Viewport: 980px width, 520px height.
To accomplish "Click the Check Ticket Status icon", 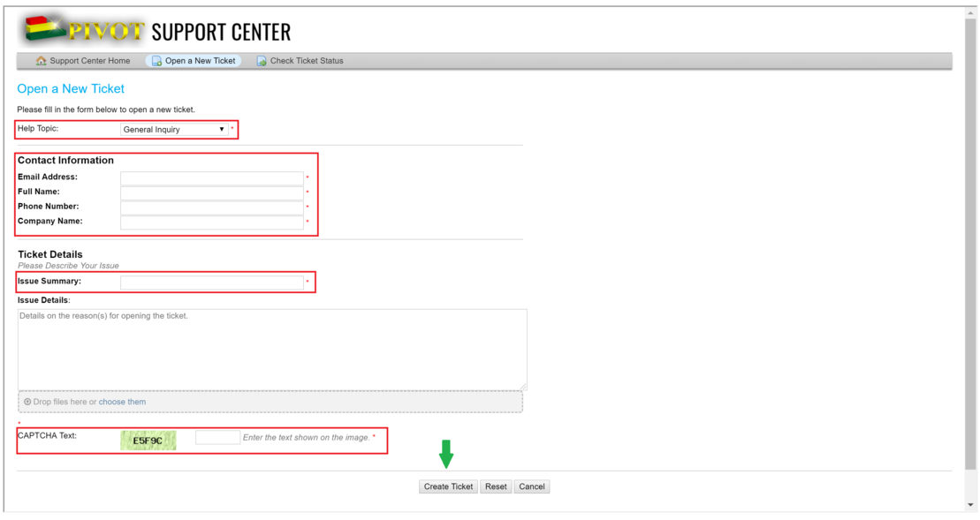I will pos(262,61).
